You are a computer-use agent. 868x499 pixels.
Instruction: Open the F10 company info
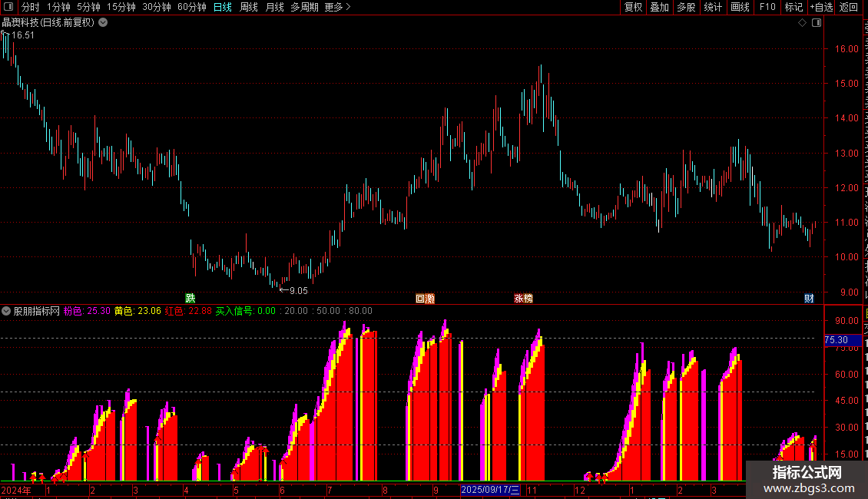767,7
